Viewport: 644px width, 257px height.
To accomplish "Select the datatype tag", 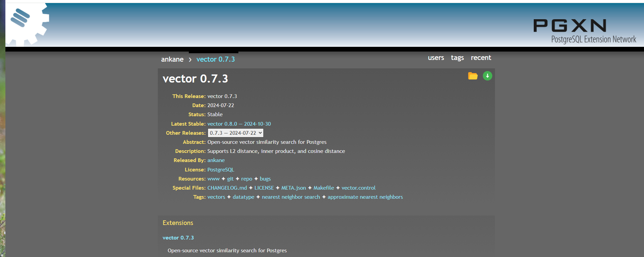I will tap(243, 197).
